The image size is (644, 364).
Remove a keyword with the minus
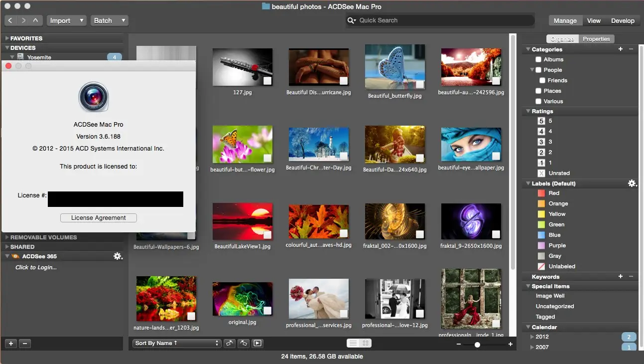[x=631, y=277]
